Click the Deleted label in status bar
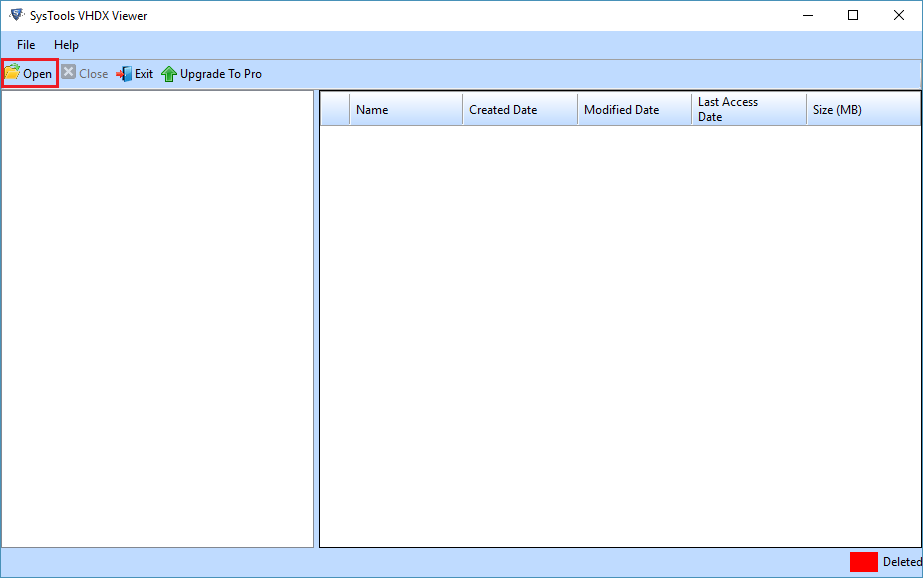924x578 pixels. [x=902, y=562]
